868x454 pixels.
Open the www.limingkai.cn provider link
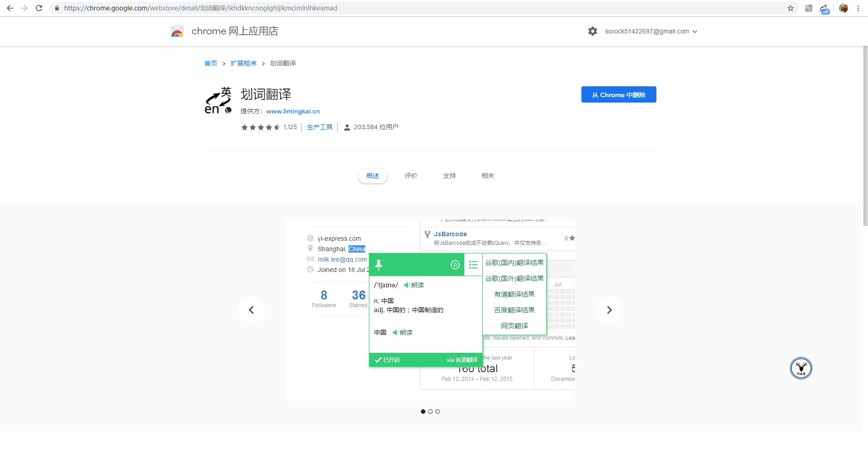click(293, 111)
